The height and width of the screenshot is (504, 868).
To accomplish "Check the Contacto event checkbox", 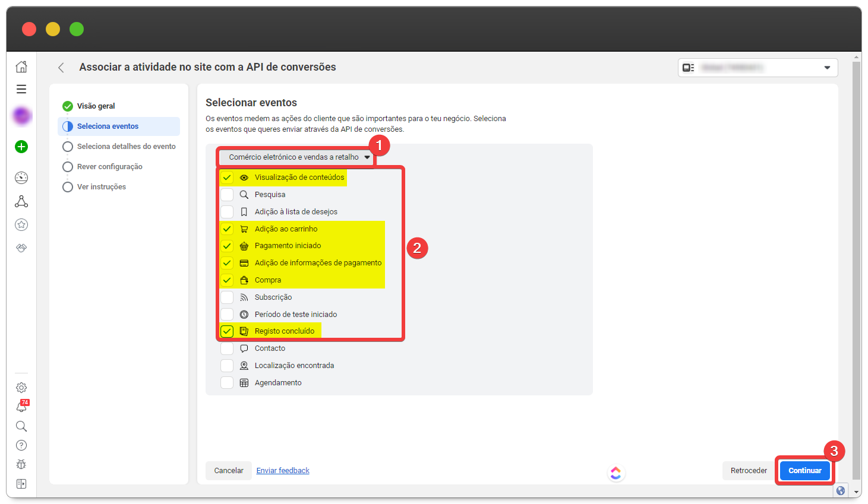I will click(x=227, y=348).
